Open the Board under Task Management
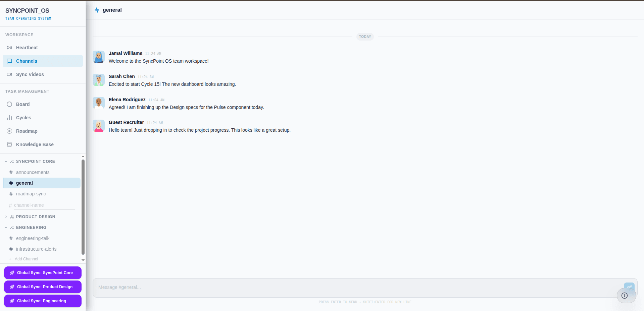The image size is (644, 311). pos(23,104)
